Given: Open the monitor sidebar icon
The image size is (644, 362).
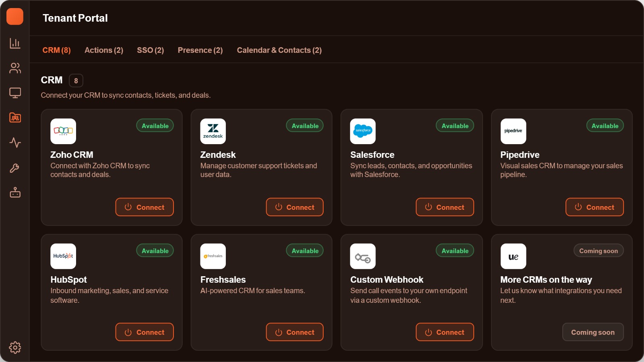Looking at the screenshot, I should (15, 93).
